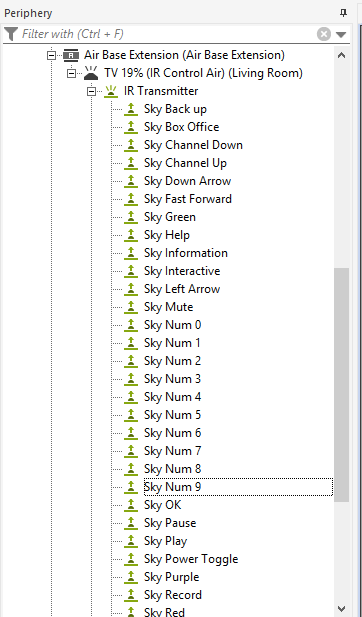Select the Sky Play command
This screenshot has width=362, height=617.
(165, 541)
